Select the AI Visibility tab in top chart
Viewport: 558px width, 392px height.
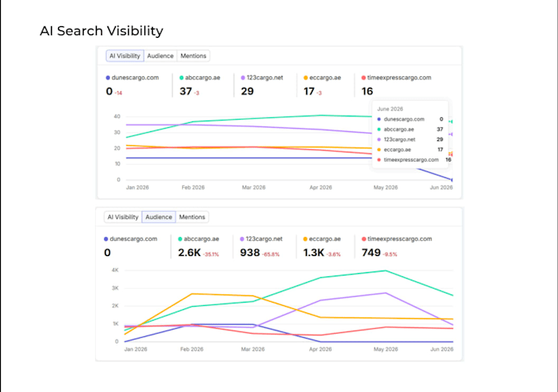pyautogui.click(x=125, y=56)
